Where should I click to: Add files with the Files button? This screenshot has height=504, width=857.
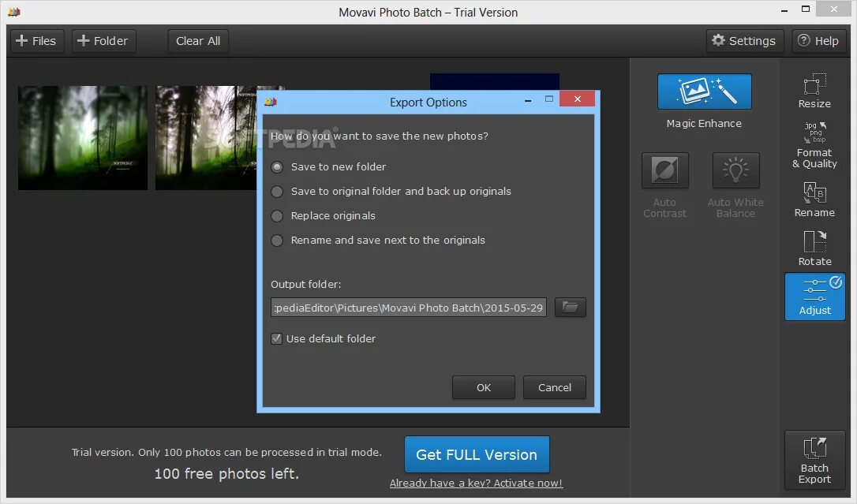pyautogui.click(x=36, y=41)
